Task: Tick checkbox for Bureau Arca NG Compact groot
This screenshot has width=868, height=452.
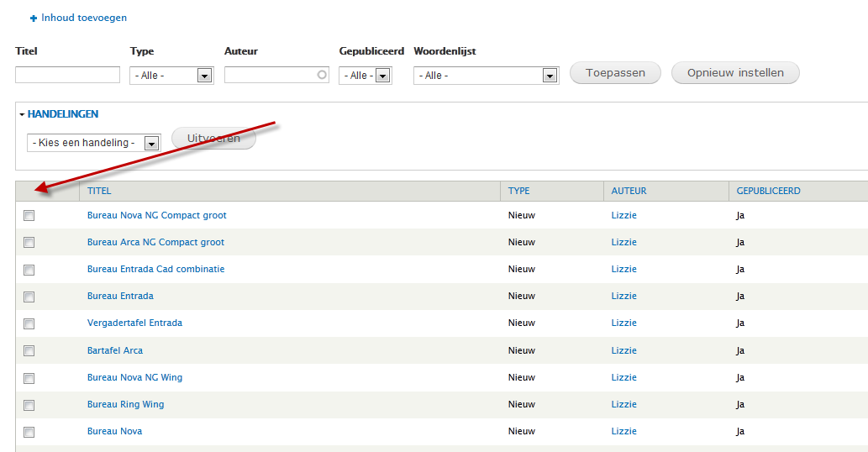Action: coord(29,242)
